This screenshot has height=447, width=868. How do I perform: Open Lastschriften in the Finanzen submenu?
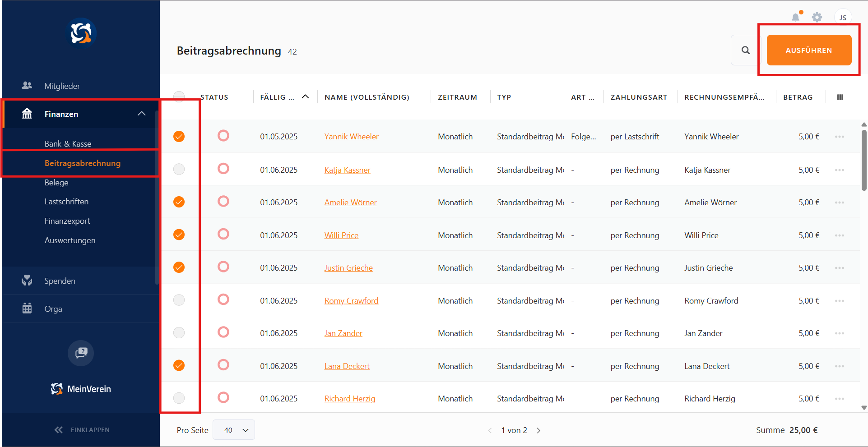pyautogui.click(x=66, y=202)
